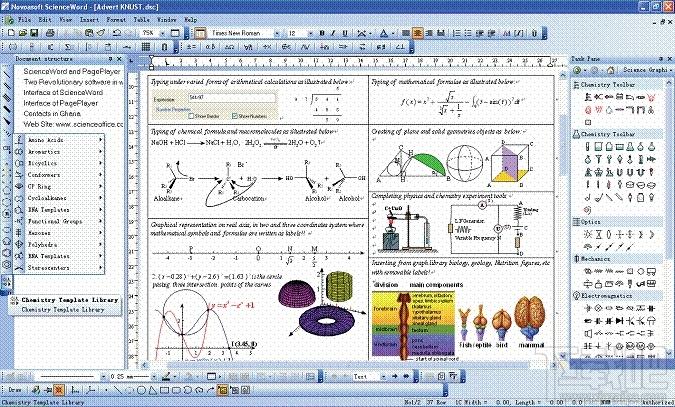The width and height of the screenshot is (675, 407).
Task: Click the Italic formatting icon
Action: click(333, 33)
